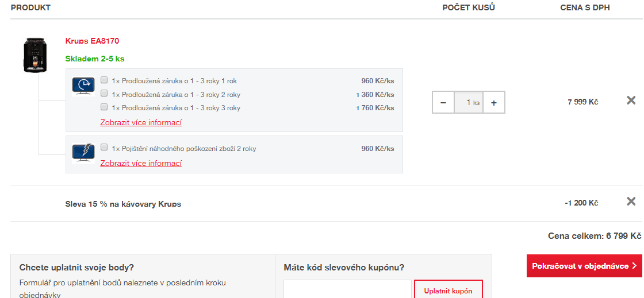Image resolution: width=644 pixels, height=298 pixels.
Task: Click the discount coupon code input field
Action: [347, 289]
